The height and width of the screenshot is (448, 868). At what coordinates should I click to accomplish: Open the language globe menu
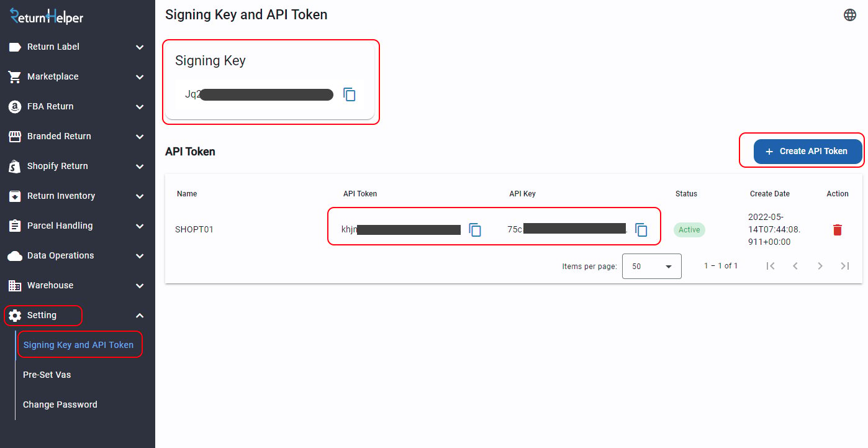pyautogui.click(x=850, y=15)
